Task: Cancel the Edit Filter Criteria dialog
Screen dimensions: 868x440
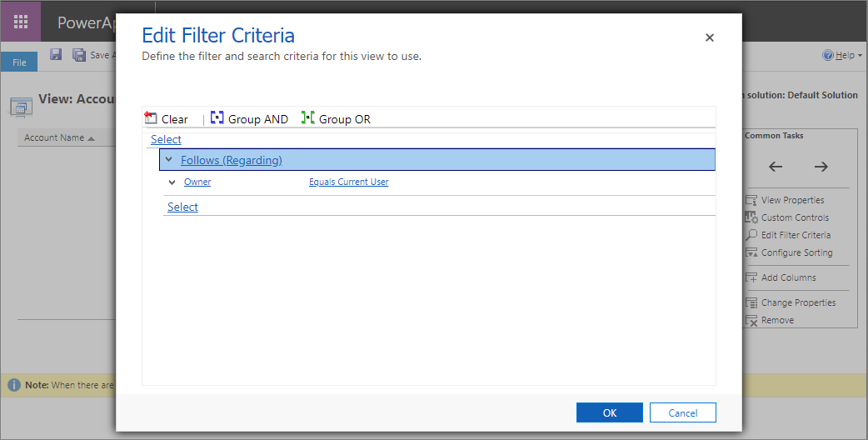Action: coord(683,412)
